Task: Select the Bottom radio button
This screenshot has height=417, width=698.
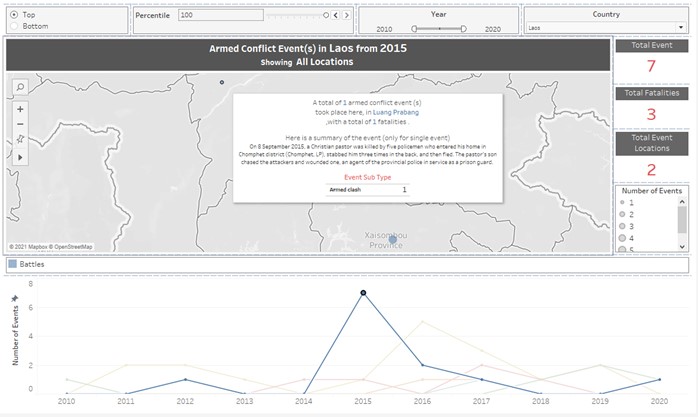Action: coord(13,26)
